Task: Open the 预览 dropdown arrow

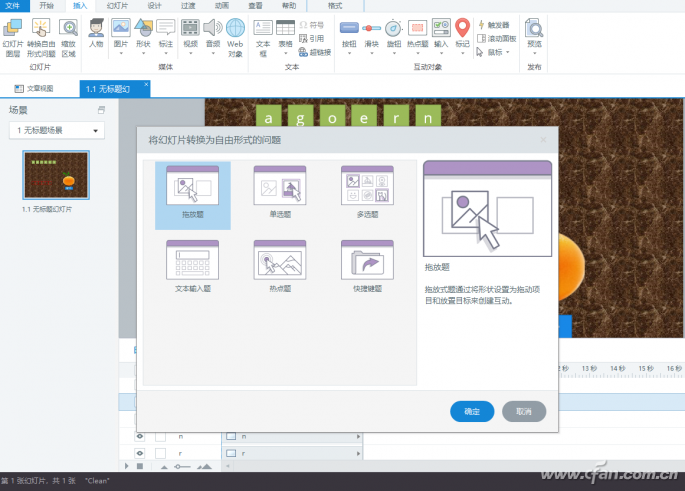Action: (x=535, y=53)
